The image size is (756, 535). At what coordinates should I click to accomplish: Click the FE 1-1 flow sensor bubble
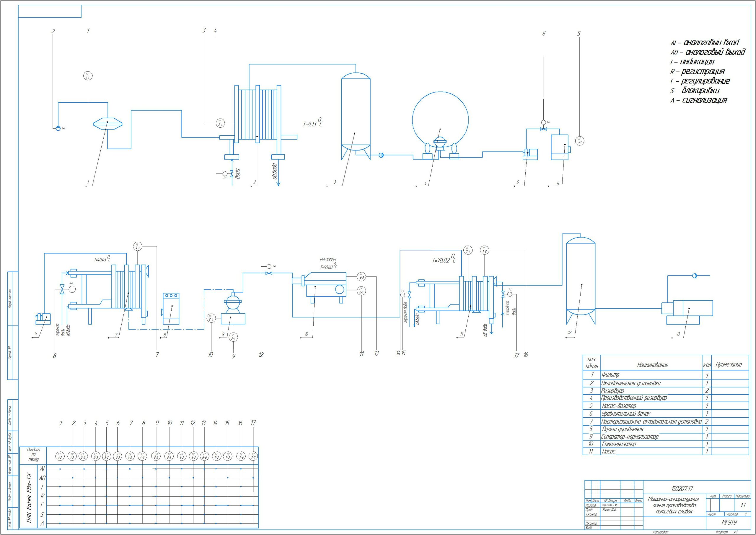pyautogui.click(x=88, y=76)
